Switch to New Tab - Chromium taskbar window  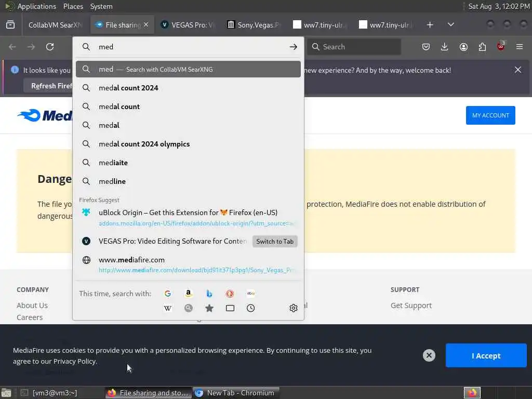[x=236, y=393]
